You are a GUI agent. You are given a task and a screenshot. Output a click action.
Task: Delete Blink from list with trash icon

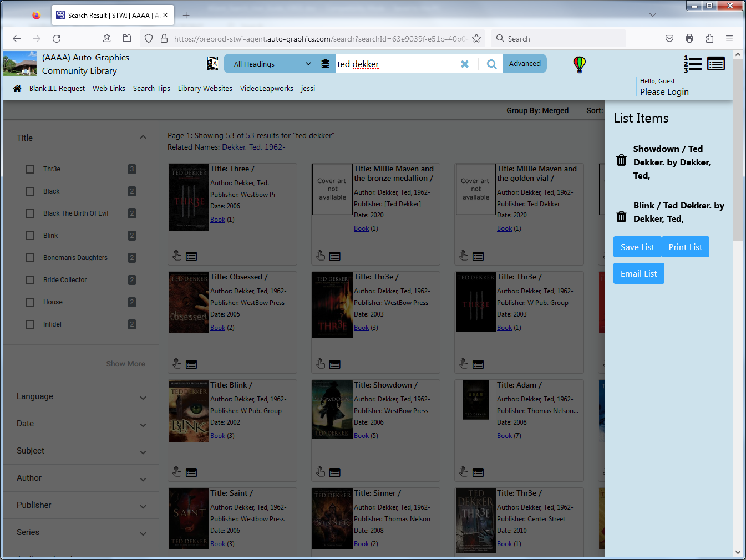(x=622, y=217)
